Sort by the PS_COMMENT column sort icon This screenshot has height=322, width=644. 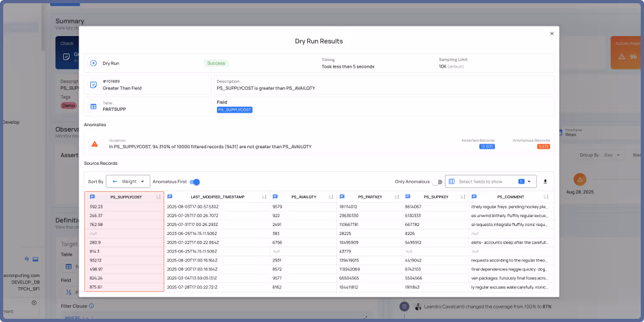(546, 197)
